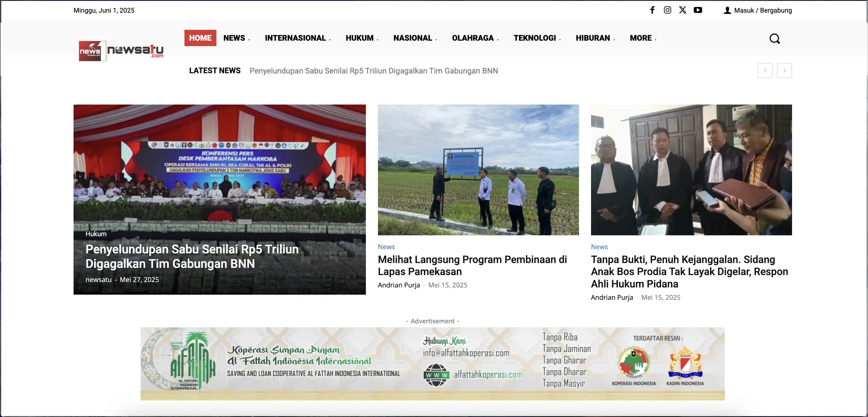Click Masuk / Bergabung login link
868x417 pixels.
coord(762,11)
